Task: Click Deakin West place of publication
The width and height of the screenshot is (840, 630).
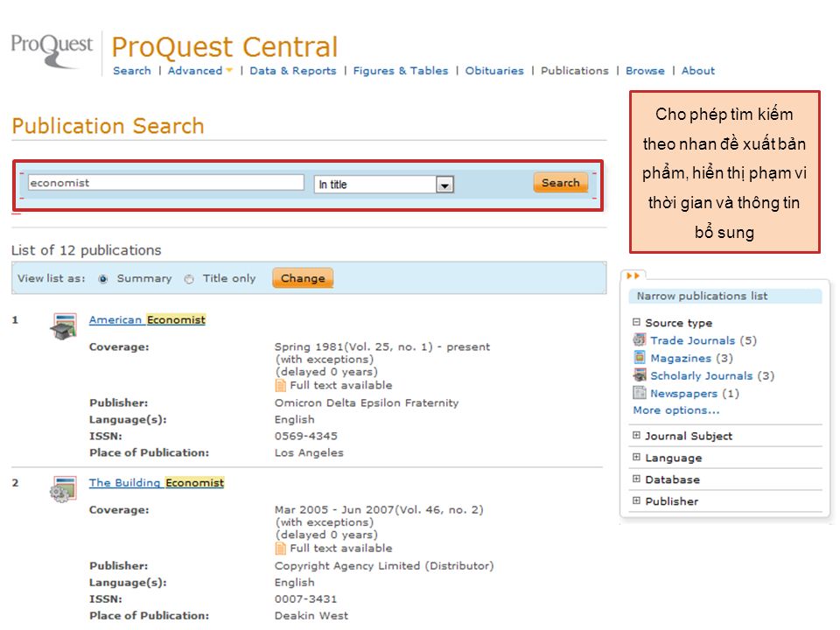Action: click(311, 615)
